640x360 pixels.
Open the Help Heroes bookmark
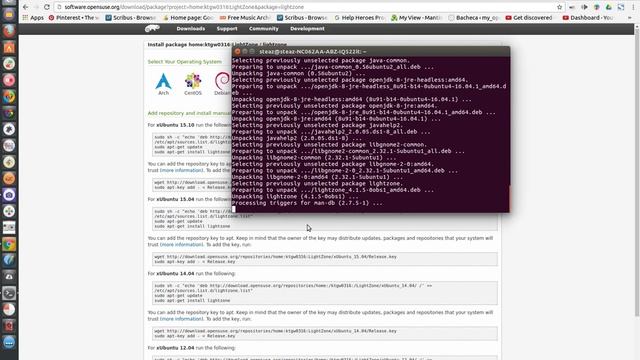pyautogui.click(x=359, y=18)
